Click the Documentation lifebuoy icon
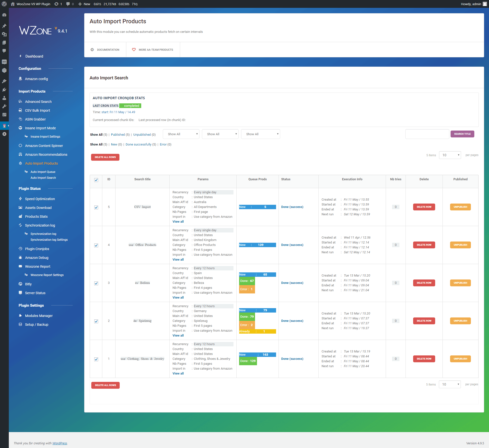The width and height of the screenshot is (489, 448). [92, 50]
